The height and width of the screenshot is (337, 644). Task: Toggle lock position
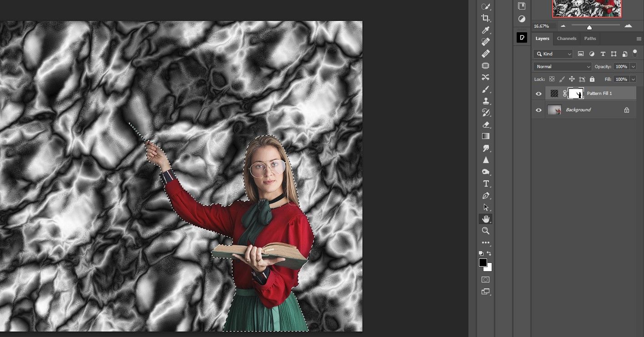point(572,79)
